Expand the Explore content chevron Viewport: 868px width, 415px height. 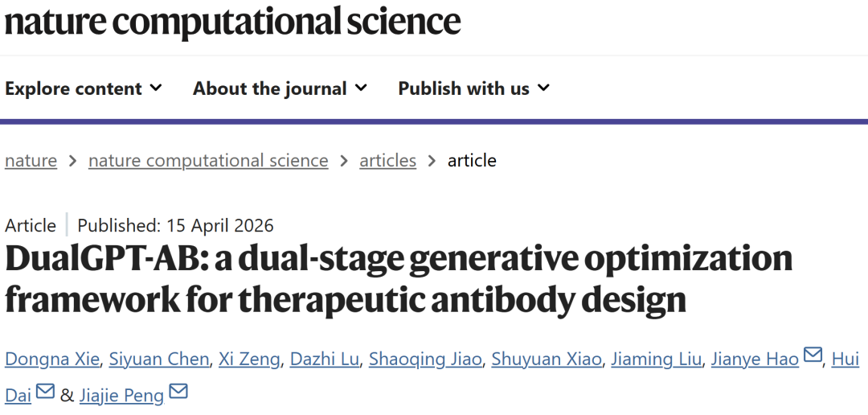coord(156,88)
